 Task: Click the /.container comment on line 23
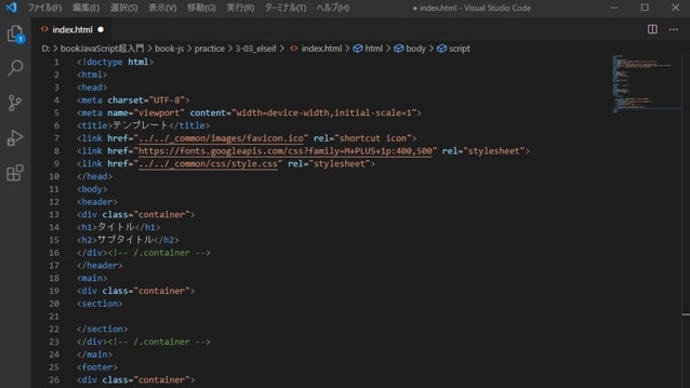[159, 342]
